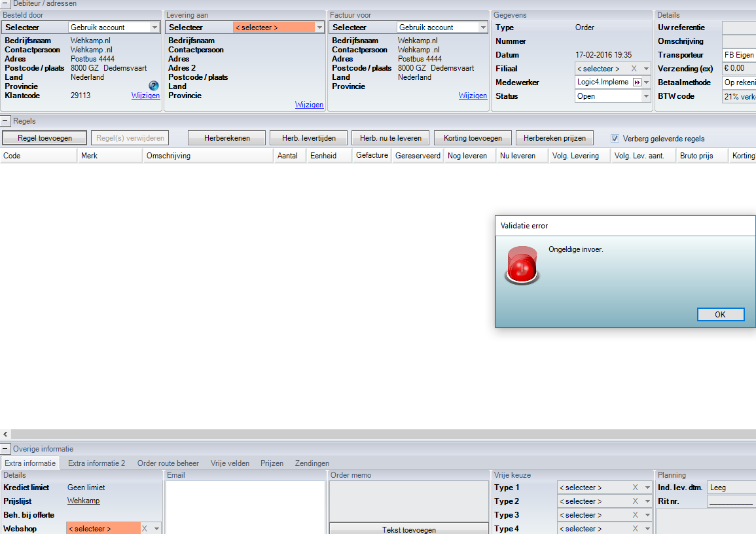Click Wijzigen link under Besteld door
Screen dimensions: 756x534
[145, 96]
